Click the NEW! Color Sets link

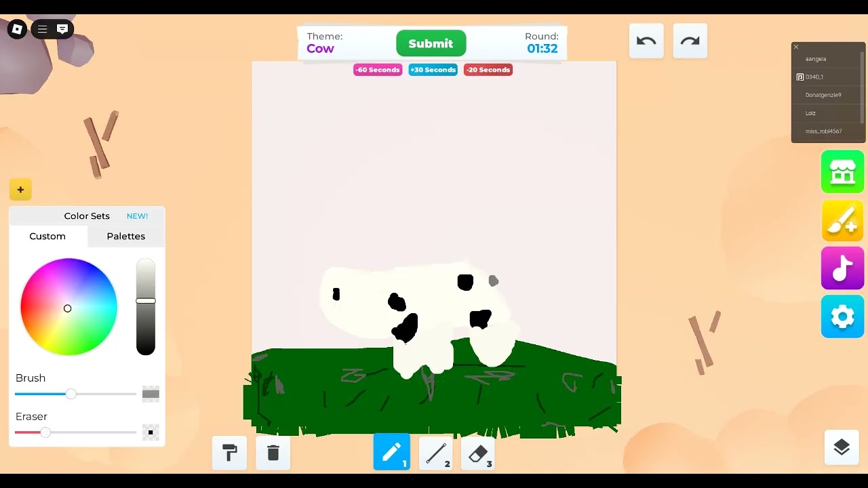tap(137, 216)
